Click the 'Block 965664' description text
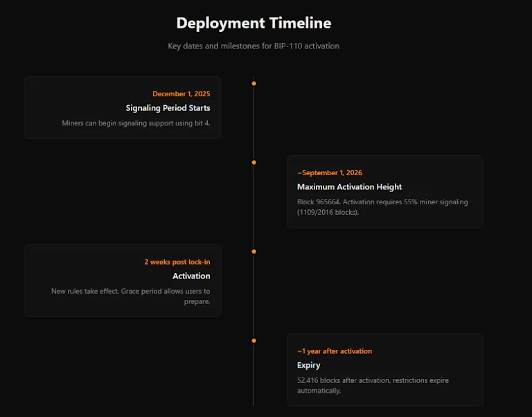The width and height of the screenshot is (532, 417). click(382, 207)
